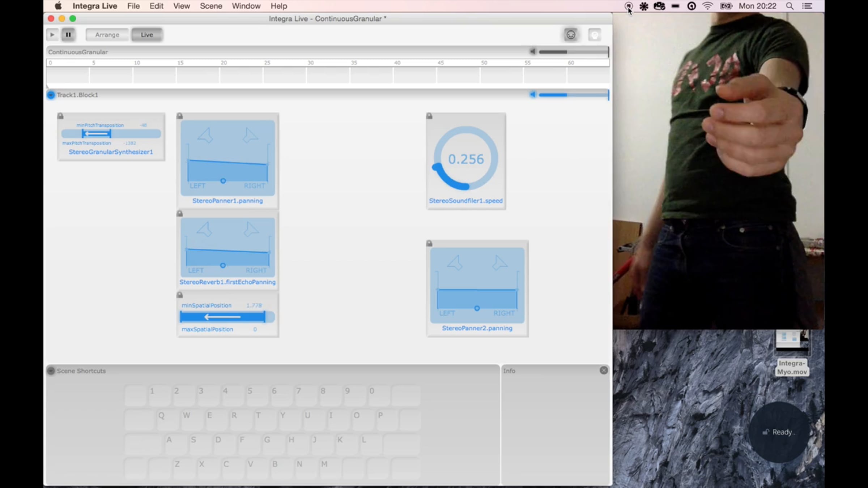Click the Wi-Fi icon in the menu bar

[708, 6]
